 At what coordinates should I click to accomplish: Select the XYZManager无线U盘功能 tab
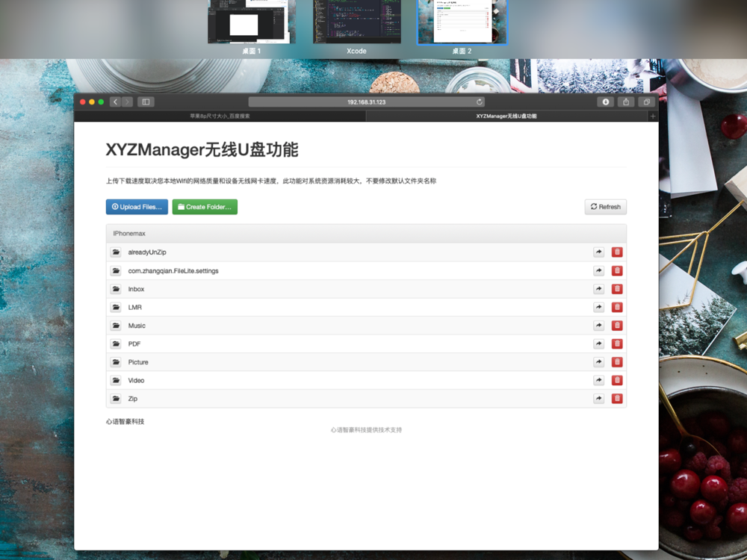(x=506, y=116)
